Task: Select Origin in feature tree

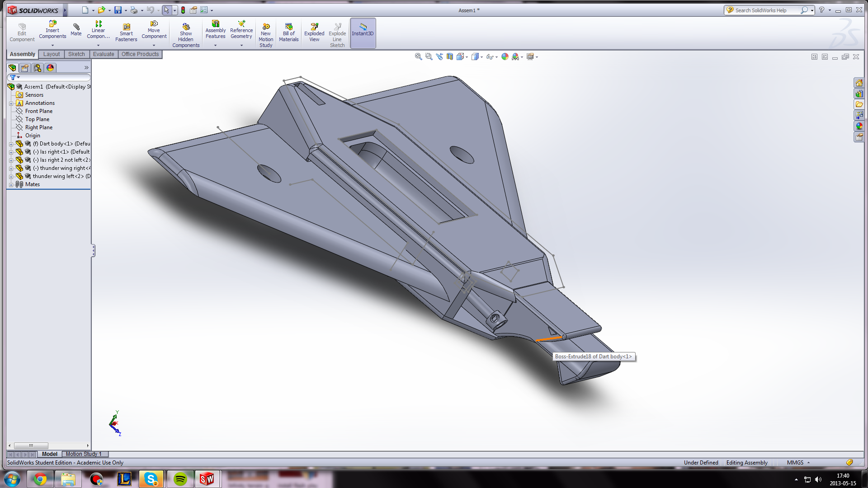Action: (x=32, y=136)
